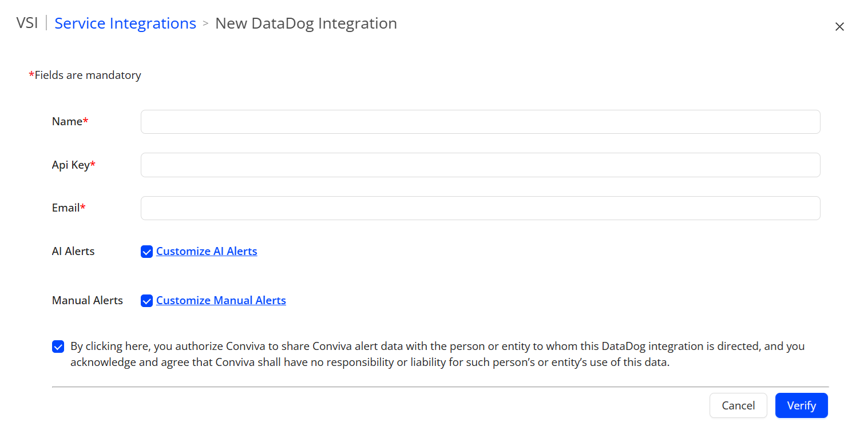
Task: Close the New DataDog Integration dialog
Action: click(x=839, y=27)
